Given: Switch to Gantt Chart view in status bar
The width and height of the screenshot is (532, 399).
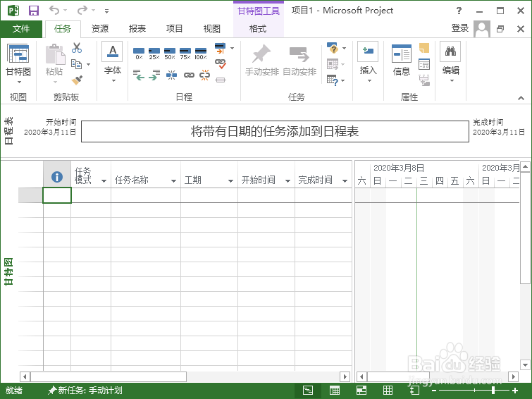Looking at the screenshot, I should tap(308, 391).
